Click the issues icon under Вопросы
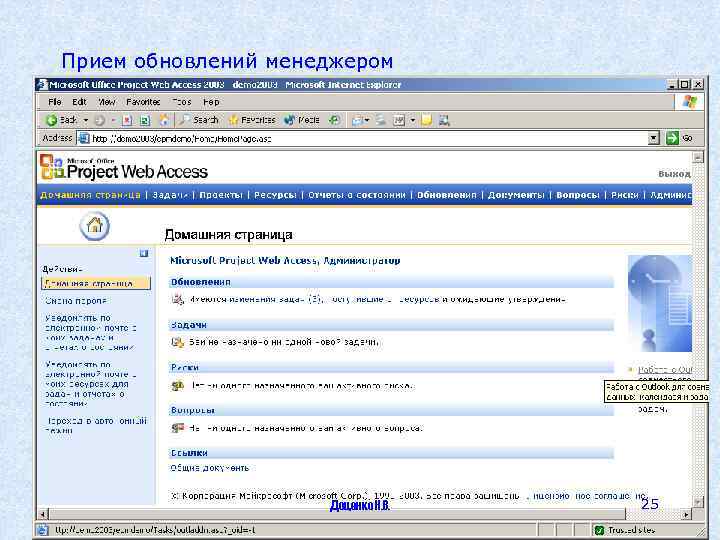This screenshot has height=540, width=720. pyautogui.click(x=178, y=428)
